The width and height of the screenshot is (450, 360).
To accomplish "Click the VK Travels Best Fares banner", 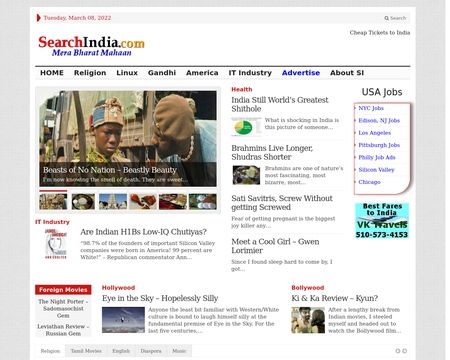I will tap(382, 221).
